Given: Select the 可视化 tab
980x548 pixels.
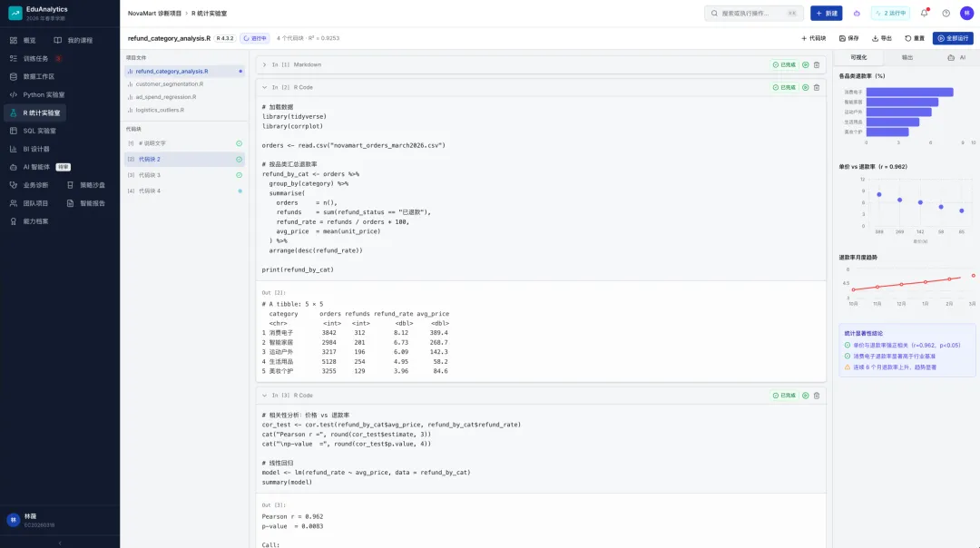Looking at the screenshot, I should tap(858, 57).
